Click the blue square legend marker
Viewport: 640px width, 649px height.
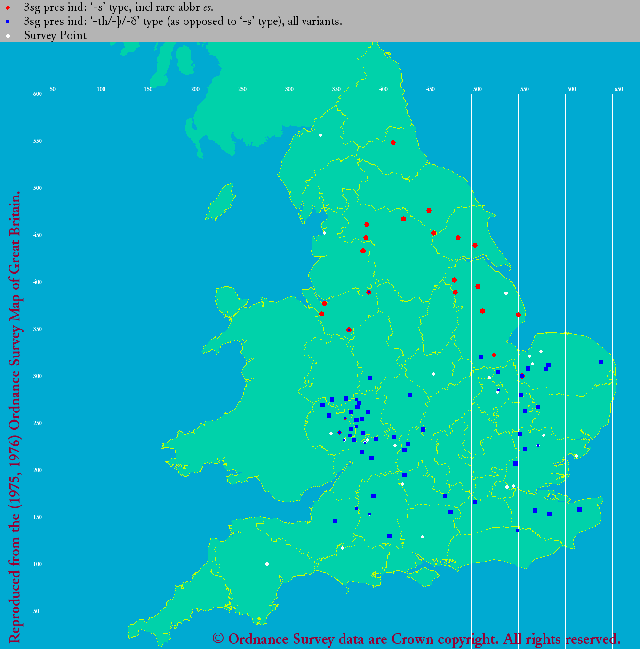(x=8, y=21)
